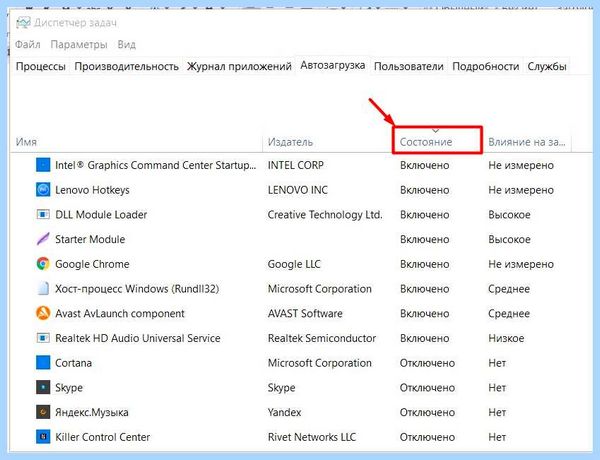The width and height of the screenshot is (600, 460).
Task: Click the Rivet Networks LLC publisher cell
Action: coord(312,437)
